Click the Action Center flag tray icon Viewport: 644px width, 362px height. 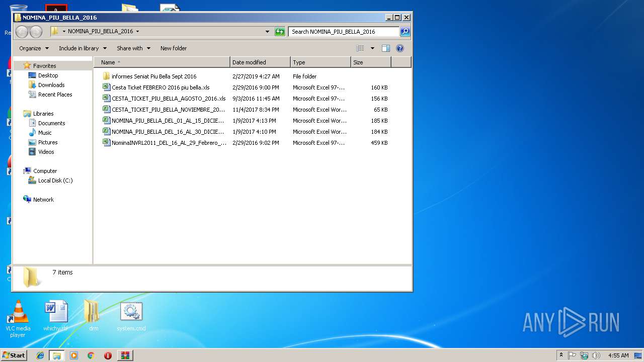(572, 355)
